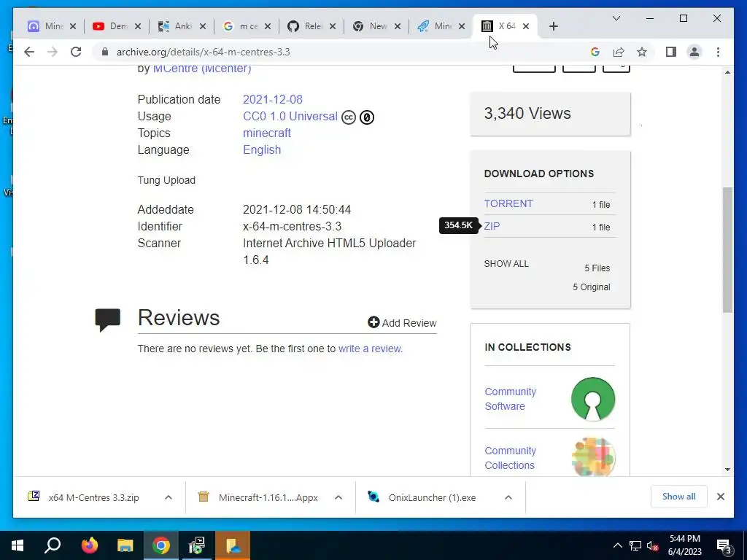Expand options for OnixLauncher download
Viewport: 747px width, 560px height.
508,497
